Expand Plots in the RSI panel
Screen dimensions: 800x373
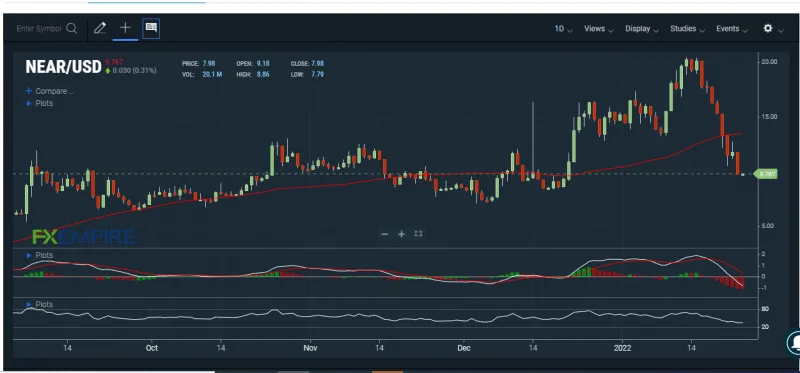point(40,304)
